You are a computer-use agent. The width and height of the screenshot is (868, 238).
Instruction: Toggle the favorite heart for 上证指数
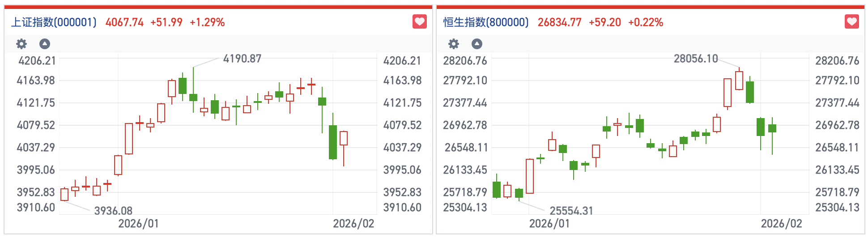[419, 21]
